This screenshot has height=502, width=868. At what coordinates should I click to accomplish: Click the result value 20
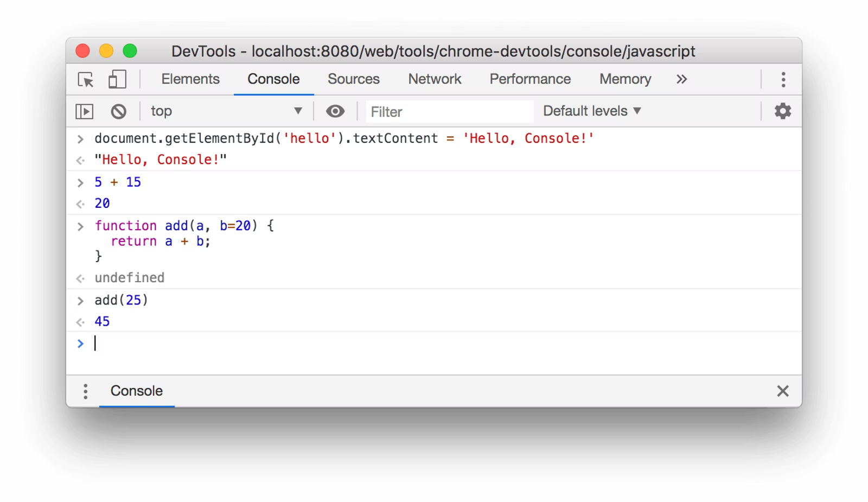click(x=102, y=204)
